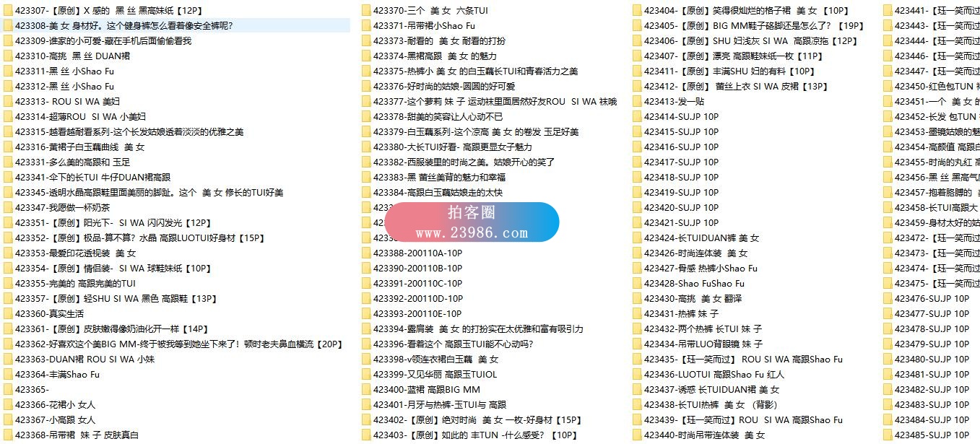The width and height of the screenshot is (980, 444).
Task: Click the folder icon of the blank-named 423365- folder
Action: tap(8, 390)
